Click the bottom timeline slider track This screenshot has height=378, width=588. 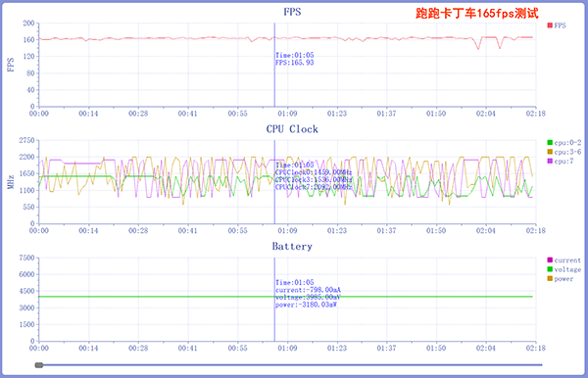point(289,365)
